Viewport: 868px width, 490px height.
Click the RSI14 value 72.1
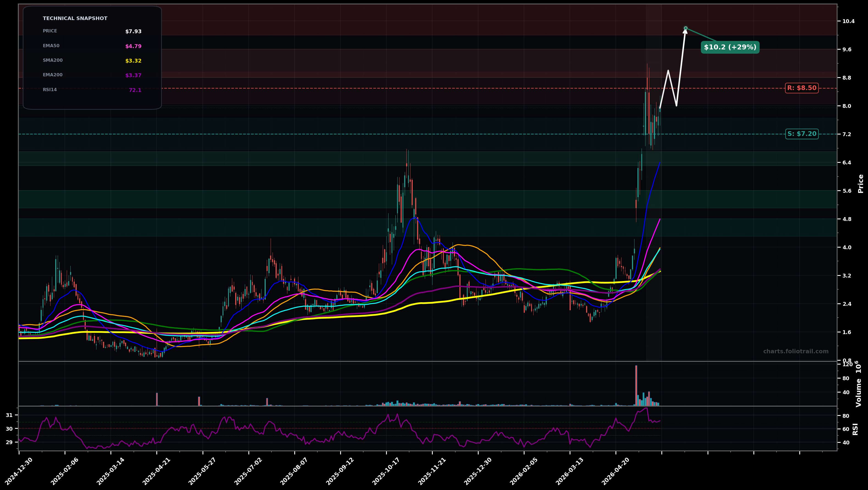135,90
